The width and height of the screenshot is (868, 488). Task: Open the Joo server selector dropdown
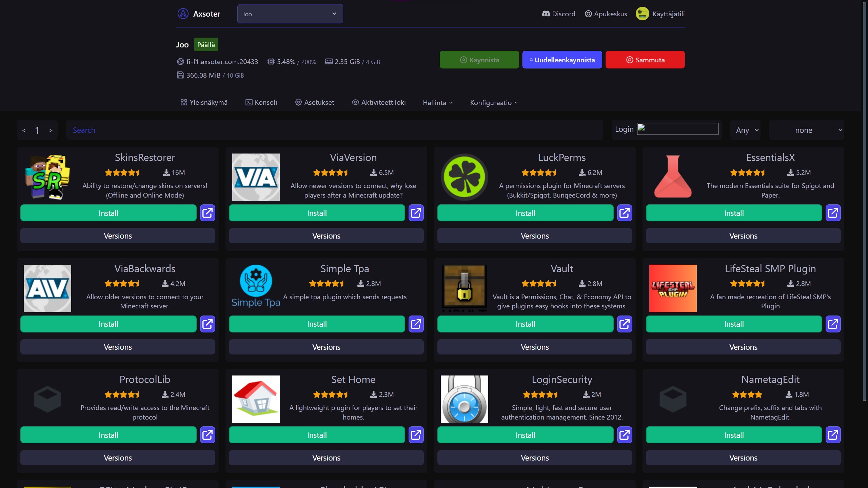tap(290, 14)
